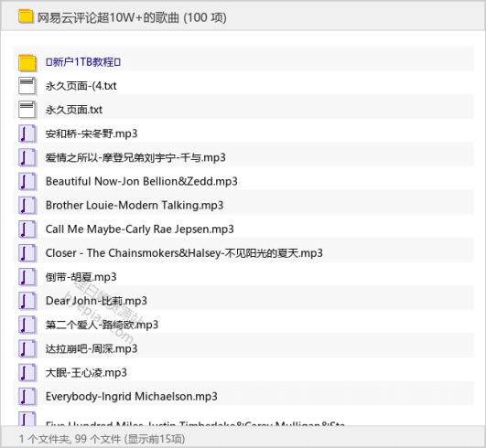
Task: Click the text file icon for 永久页面.txt
Action: 27,110
